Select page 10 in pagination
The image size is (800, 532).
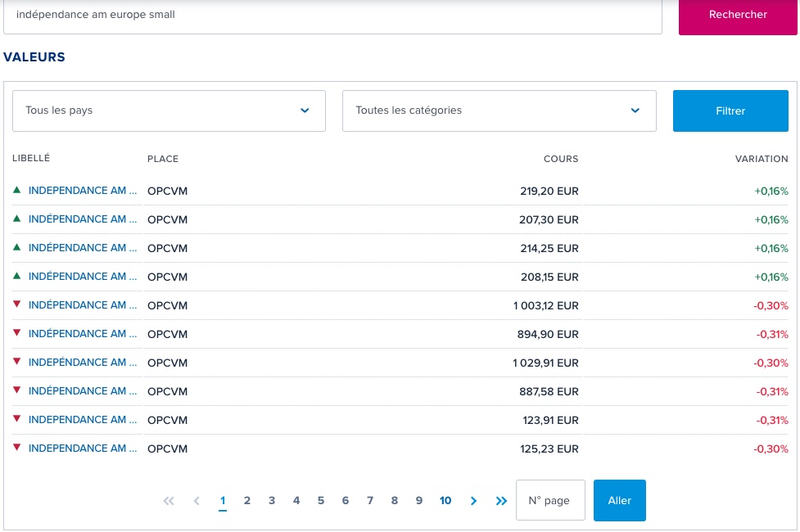(x=445, y=501)
